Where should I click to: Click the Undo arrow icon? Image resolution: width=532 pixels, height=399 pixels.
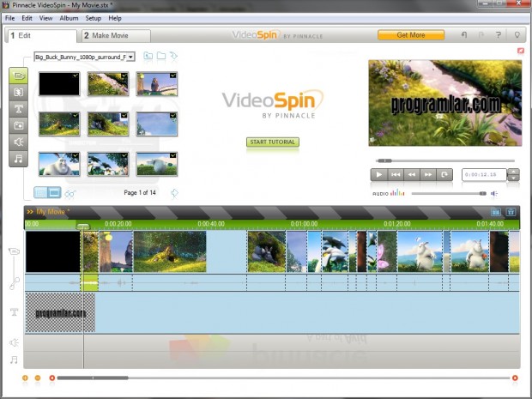pos(464,35)
